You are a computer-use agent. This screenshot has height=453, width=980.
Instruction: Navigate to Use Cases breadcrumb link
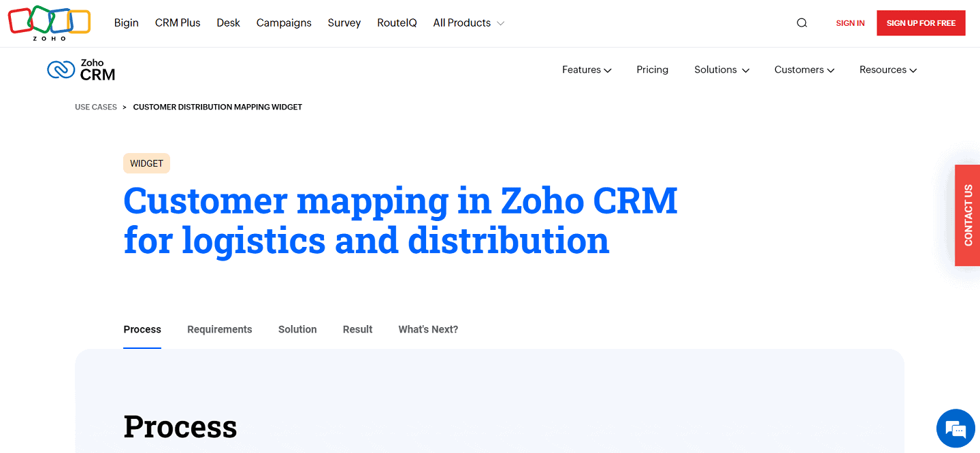click(x=95, y=107)
